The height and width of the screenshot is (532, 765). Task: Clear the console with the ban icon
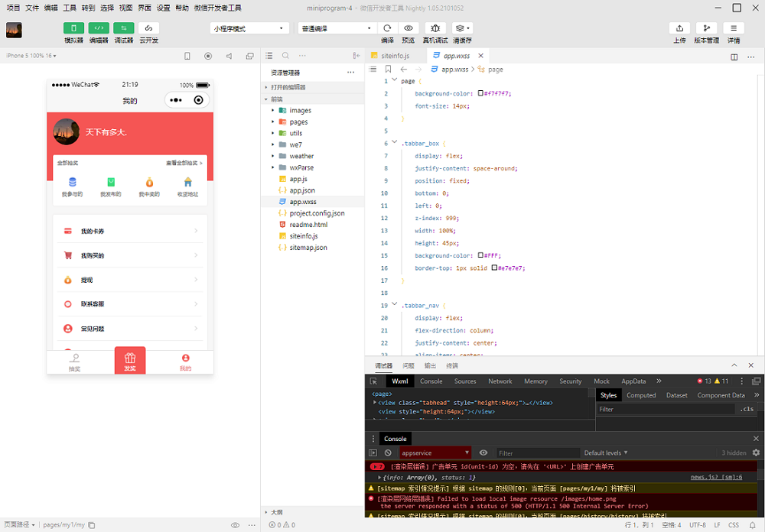[x=388, y=453]
